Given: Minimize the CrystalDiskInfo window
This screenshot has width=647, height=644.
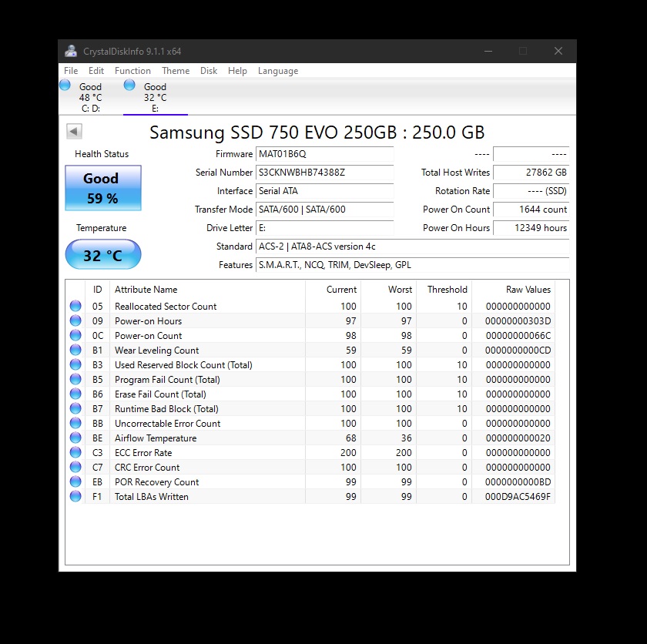Looking at the screenshot, I should (x=488, y=51).
